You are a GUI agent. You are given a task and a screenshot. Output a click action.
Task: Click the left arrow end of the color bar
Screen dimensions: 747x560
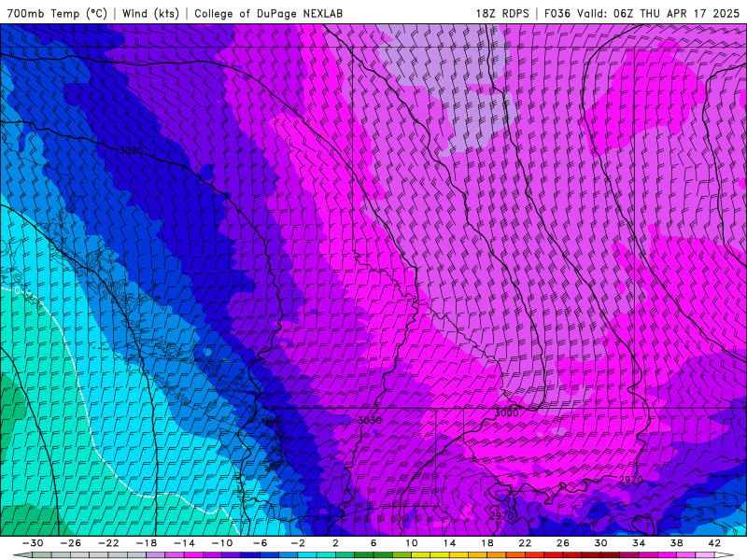[x=22, y=555]
